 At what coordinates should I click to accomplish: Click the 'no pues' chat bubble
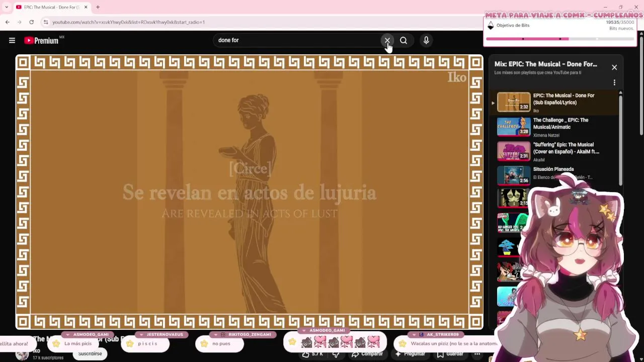coord(220,344)
